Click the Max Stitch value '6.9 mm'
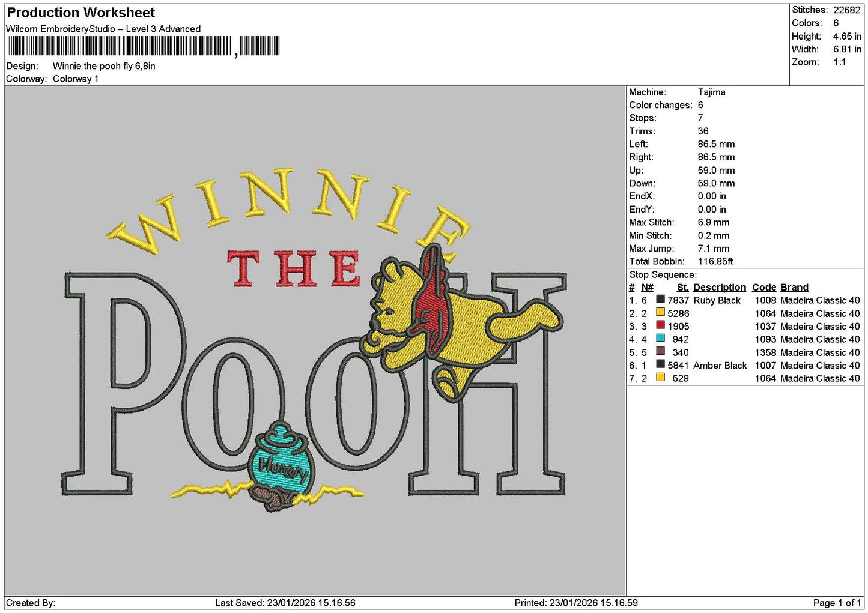This screenshot has height=613, width=868. coord(714,222)
